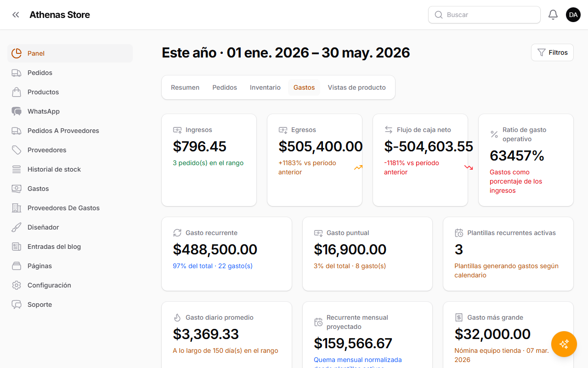The width and height of the screenshot is (588, 368).
Task: Open Configuración in the sidebar
Action: tap(70, 285)
